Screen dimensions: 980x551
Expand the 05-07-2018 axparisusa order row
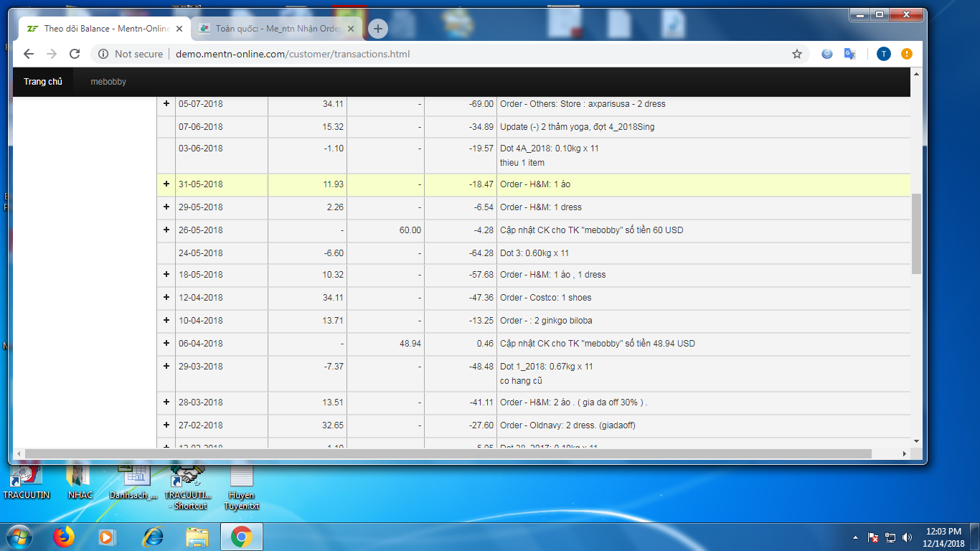pos(166,104)
